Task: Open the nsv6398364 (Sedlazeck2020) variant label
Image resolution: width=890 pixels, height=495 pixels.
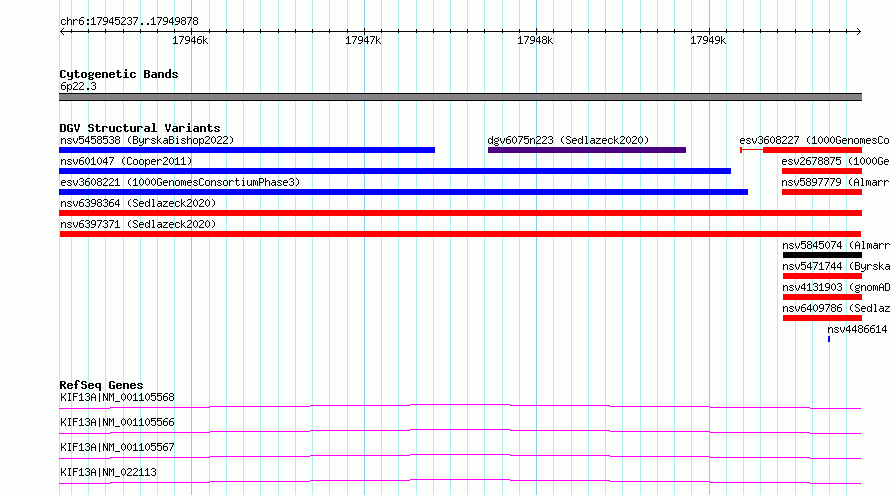Action: click(138, 203)
